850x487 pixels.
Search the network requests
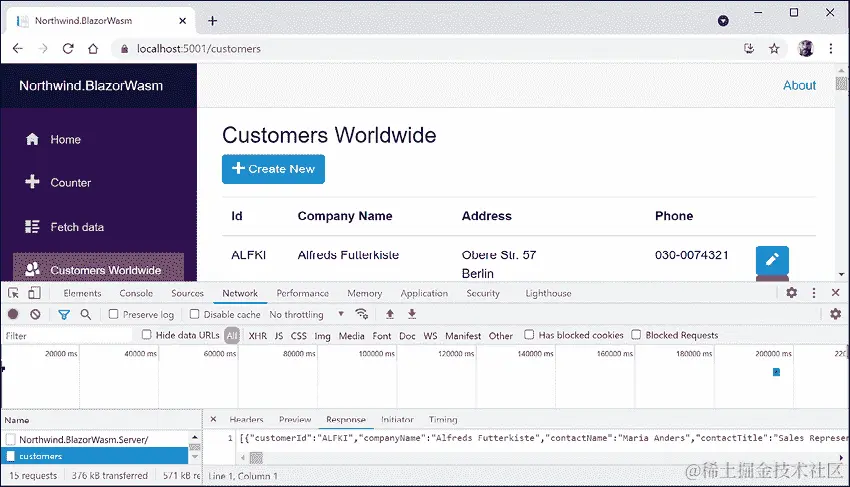point(86,315)
